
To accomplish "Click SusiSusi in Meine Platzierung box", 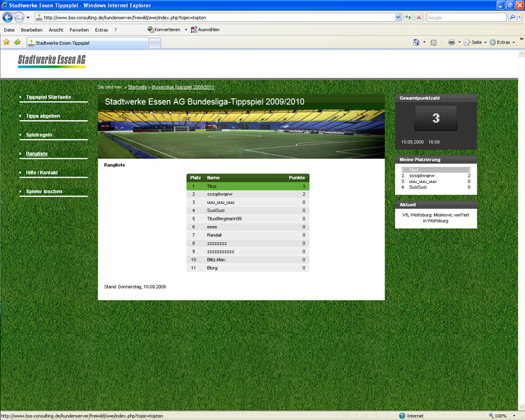I will click(417, 187).
